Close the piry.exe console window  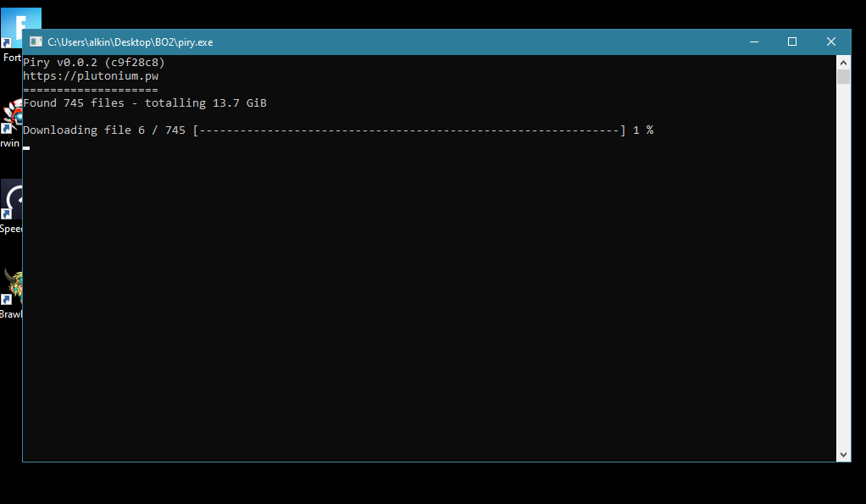(x=831, y=42)
